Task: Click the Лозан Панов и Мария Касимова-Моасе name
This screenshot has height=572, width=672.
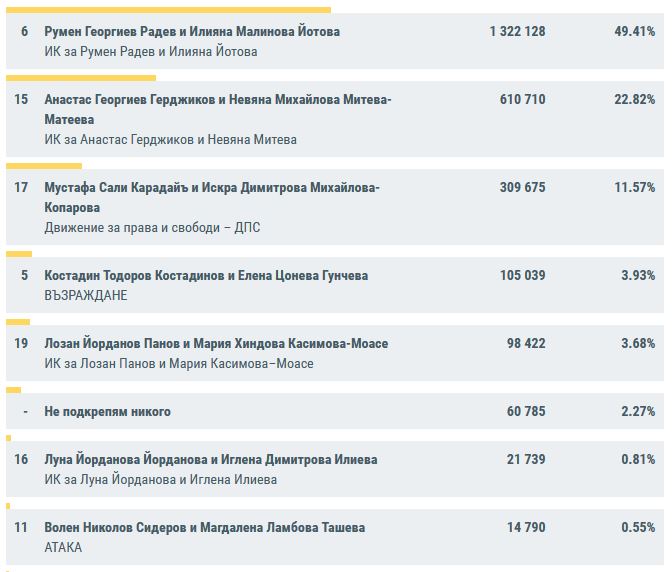Action: (216, 344)
